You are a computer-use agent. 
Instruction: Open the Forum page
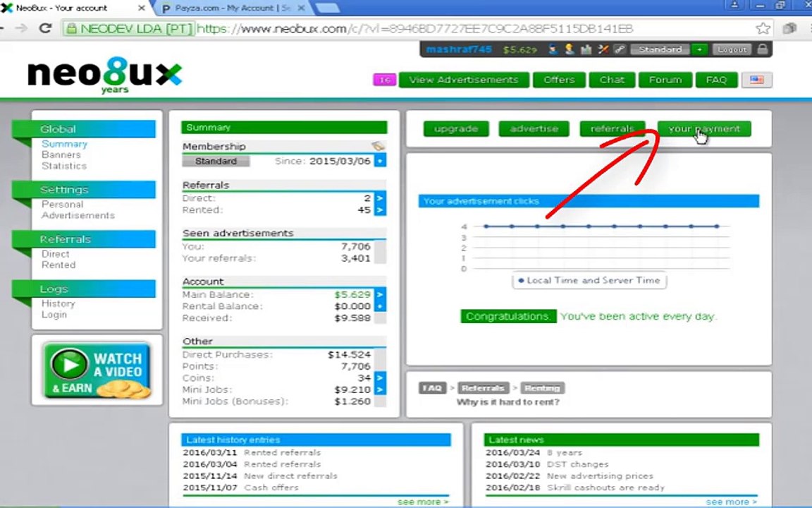click(665, 80)
